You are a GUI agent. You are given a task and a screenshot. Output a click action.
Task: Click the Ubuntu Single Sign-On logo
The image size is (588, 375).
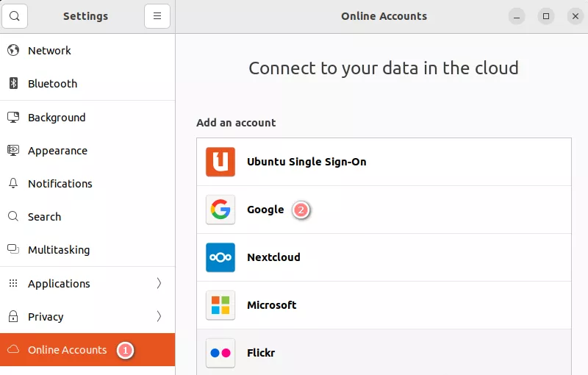pyautogui.click(x=220, y=162)
